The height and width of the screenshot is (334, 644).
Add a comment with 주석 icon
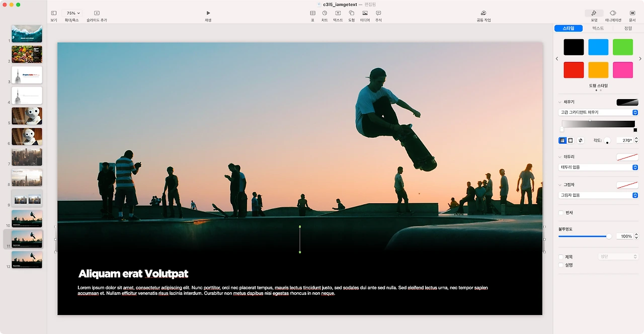378,16
